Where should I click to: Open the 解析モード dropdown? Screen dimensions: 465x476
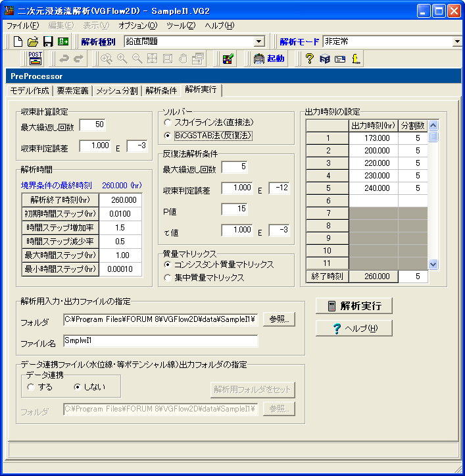pyautogui.click(x=457, y=41)
